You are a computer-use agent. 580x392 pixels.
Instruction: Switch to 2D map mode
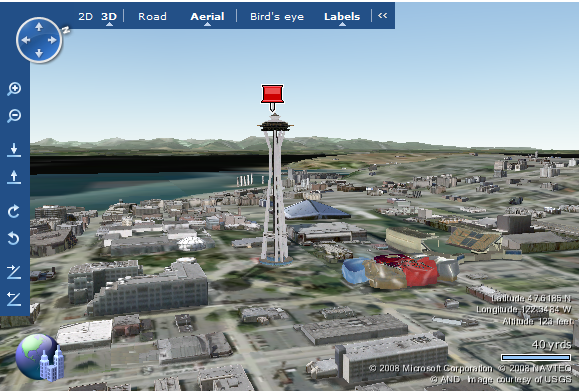85,17
